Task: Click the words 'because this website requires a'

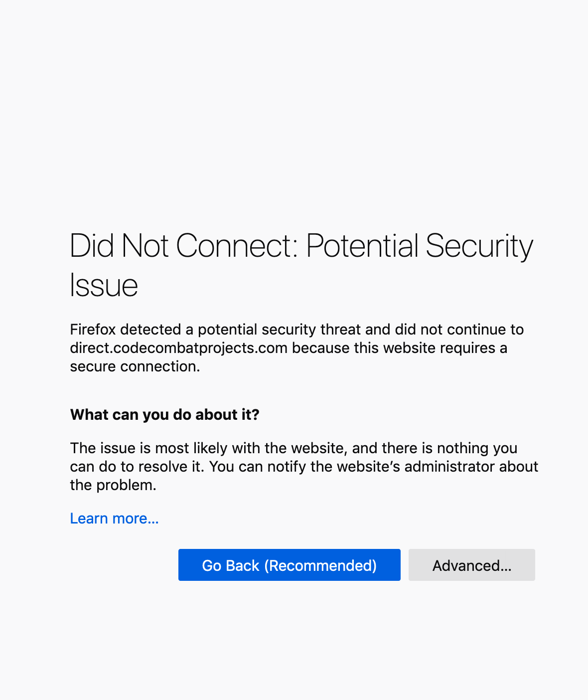Action: point(399,348)
